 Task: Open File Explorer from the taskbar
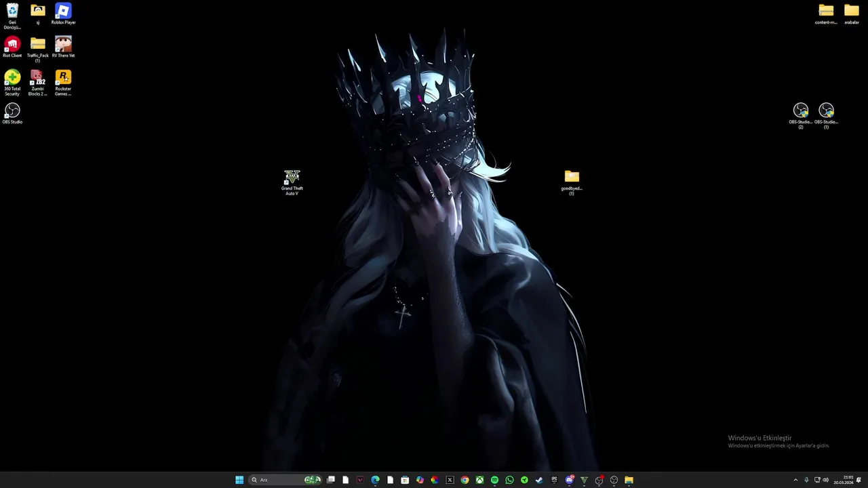629,480
